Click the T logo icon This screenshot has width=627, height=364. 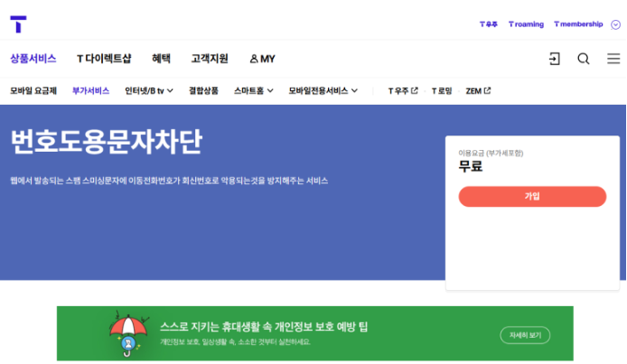(18, 24)
